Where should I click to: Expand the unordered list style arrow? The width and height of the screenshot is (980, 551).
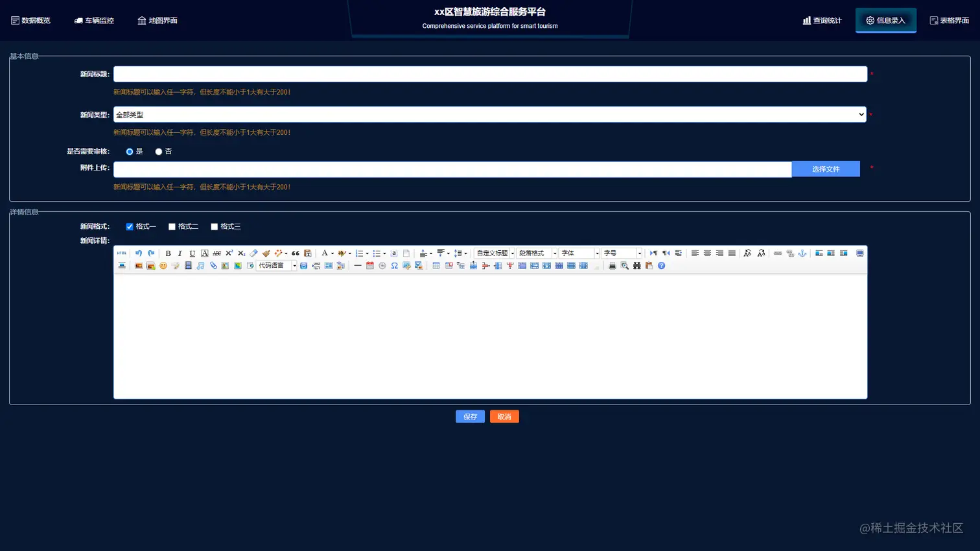pos(384,253)
